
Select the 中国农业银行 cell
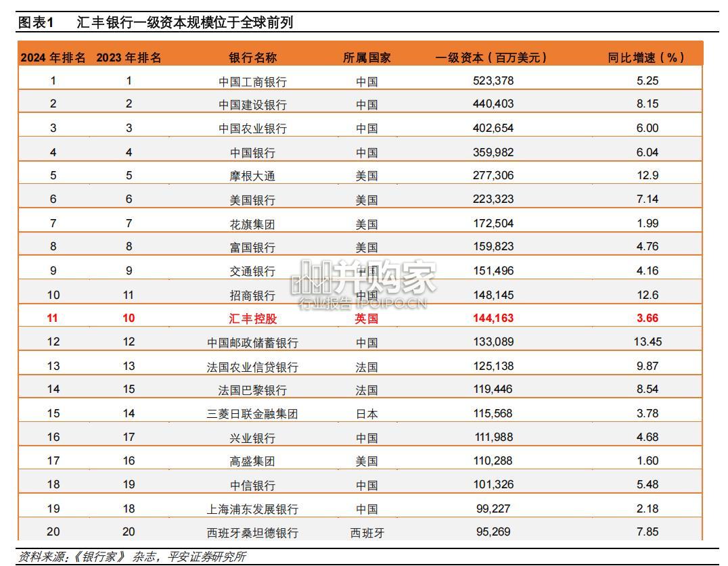click(x=252, y=128)
